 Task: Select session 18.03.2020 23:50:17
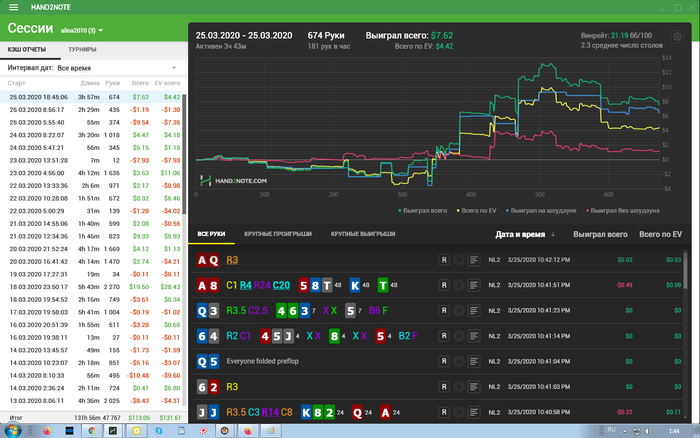point(93,287)
